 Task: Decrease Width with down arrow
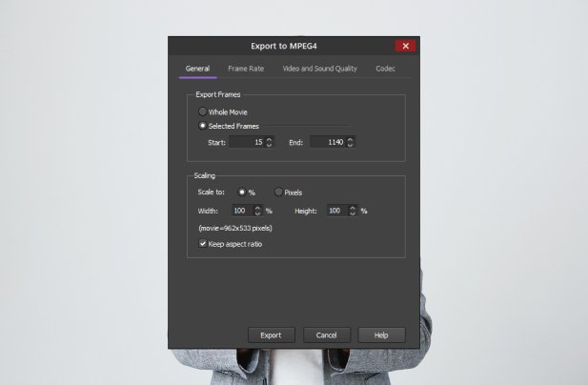tap(257, 213)
